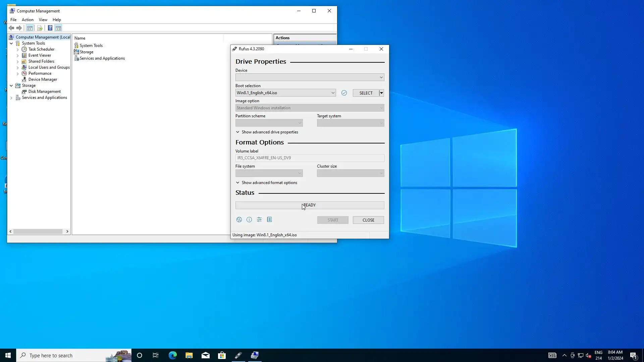
Task: Click the CLOSE button in Rufus
Action: (368, 220)
